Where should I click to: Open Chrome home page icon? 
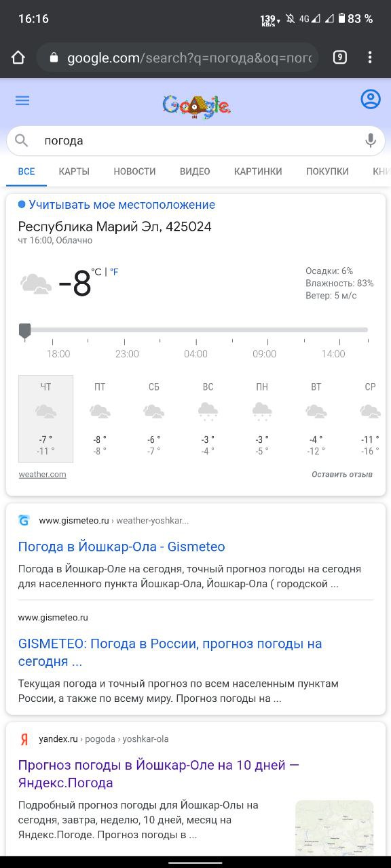(x=18, y=58)
